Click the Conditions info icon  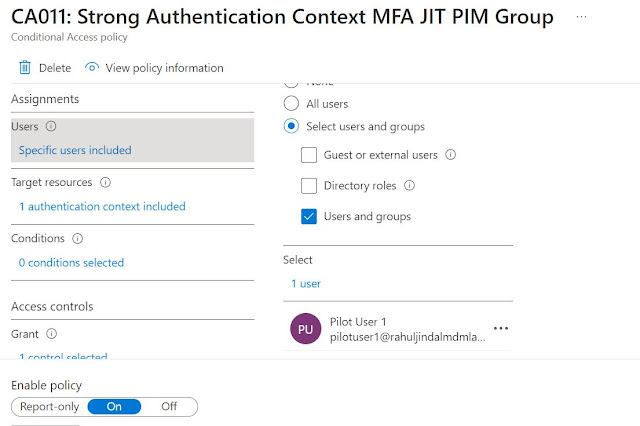(77, 239)
